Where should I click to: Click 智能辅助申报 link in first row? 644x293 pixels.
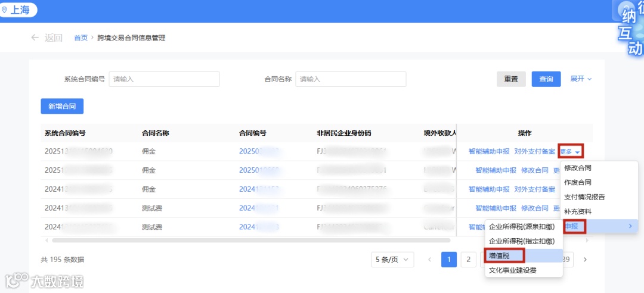point(489,151)
